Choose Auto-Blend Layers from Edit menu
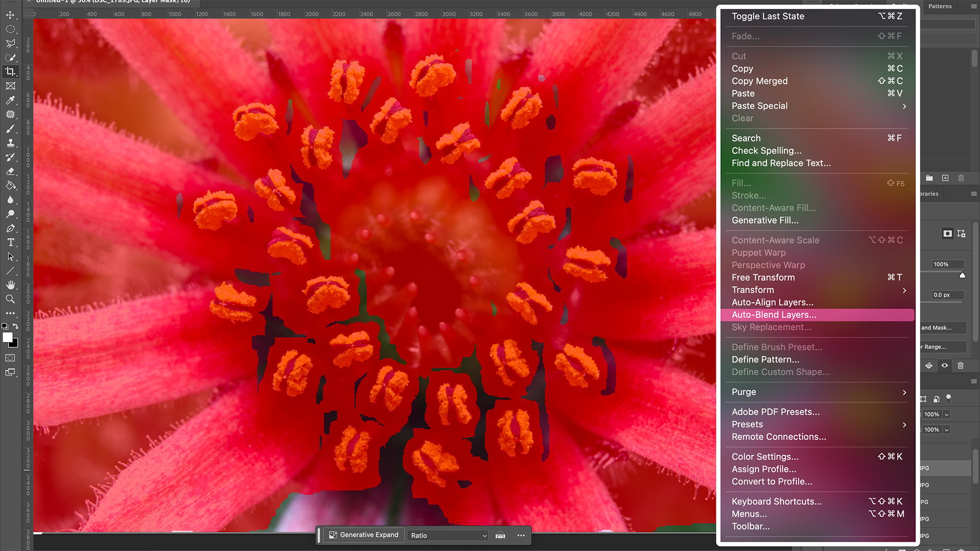The image size is (980, 551). pyautogui.click(x=817, y=315)
